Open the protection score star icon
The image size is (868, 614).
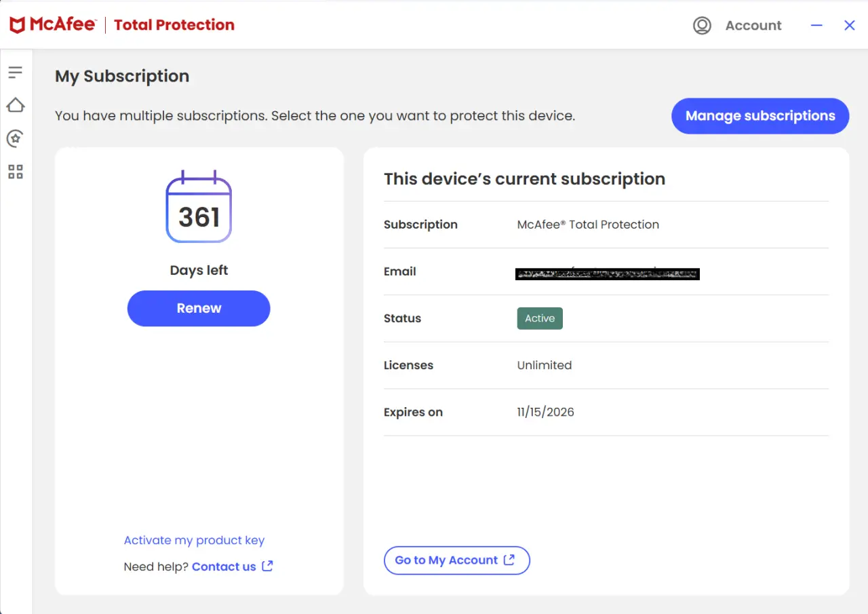point(16,138)
